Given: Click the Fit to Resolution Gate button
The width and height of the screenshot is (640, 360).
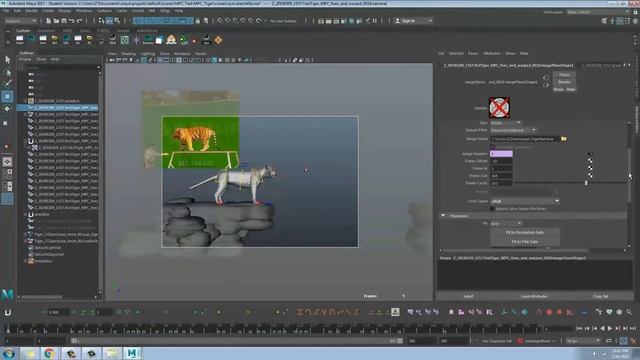Looking at the screenshot, I should [x=525, y=232].
